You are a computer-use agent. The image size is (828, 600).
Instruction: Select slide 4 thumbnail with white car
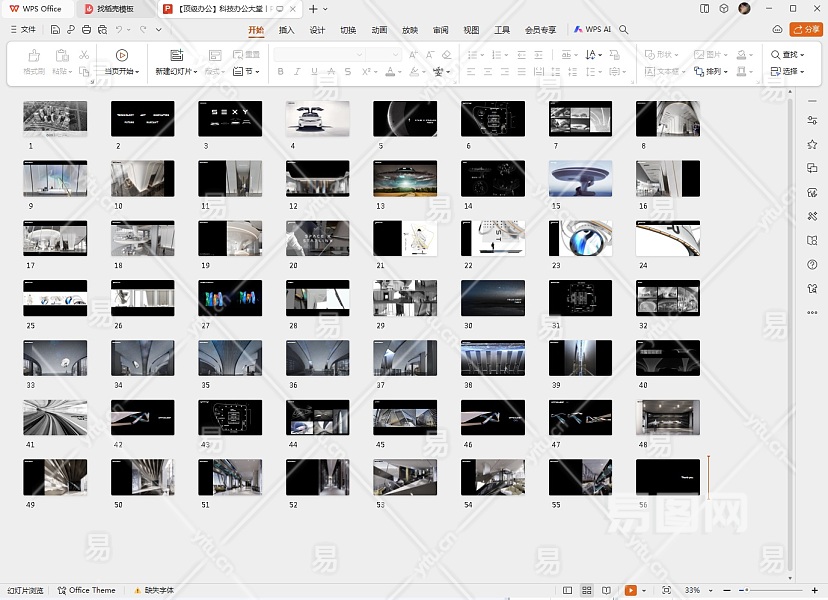317,118
